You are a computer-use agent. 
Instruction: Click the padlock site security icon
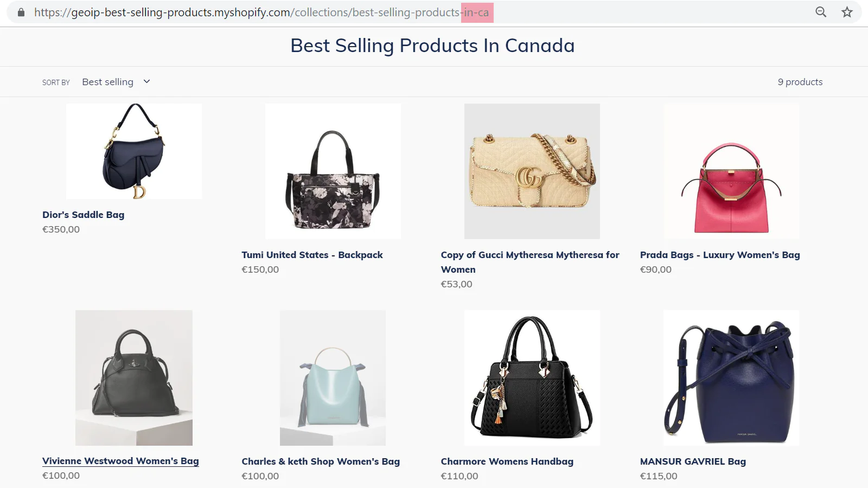[x=21, y=12]
